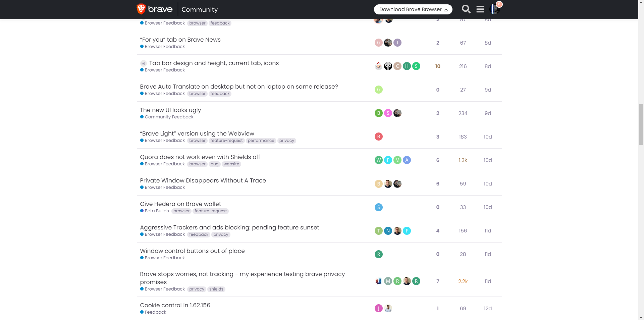Select the feedback tag on Brave Auto Translate topic
Viewport: 644px width, 320px height.
[220, 94]
